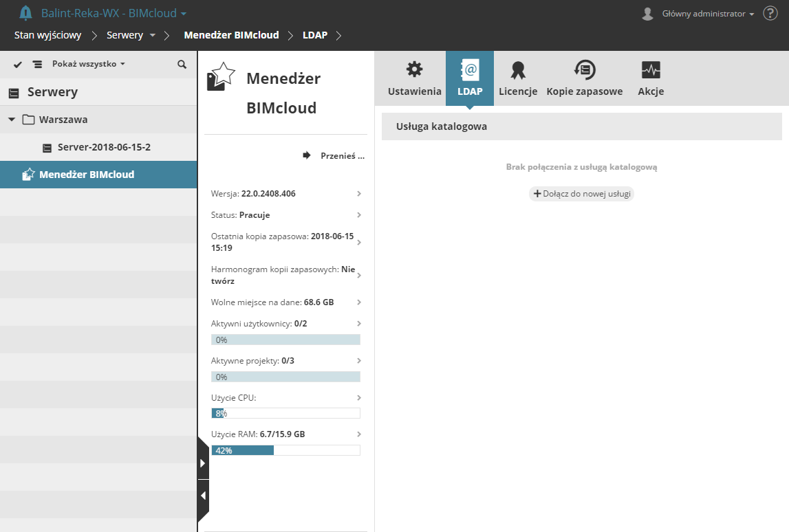The height and width of the screenshot is (532, 789).
Task: Switch to the LDAP tab
Action: point(470,78)
